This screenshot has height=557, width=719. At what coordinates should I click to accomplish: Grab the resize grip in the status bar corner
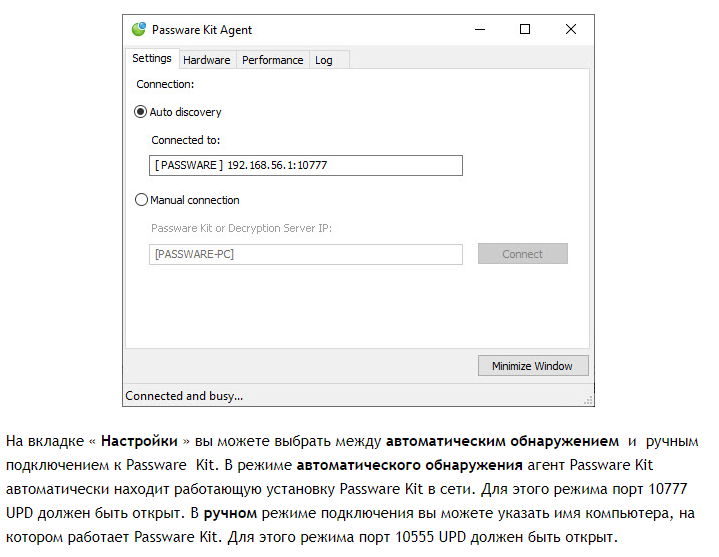tap(589, 400)
